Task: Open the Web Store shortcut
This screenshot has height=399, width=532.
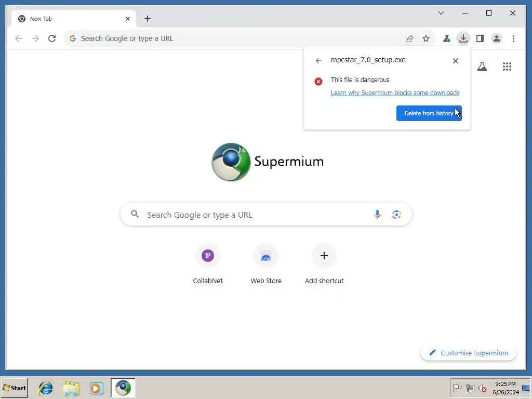Action: (266, 264)
